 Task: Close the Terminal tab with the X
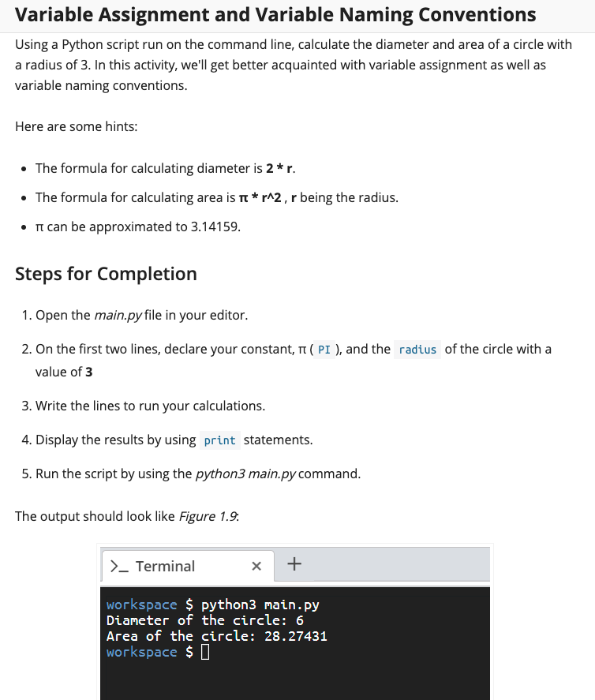tap(256, 565)
